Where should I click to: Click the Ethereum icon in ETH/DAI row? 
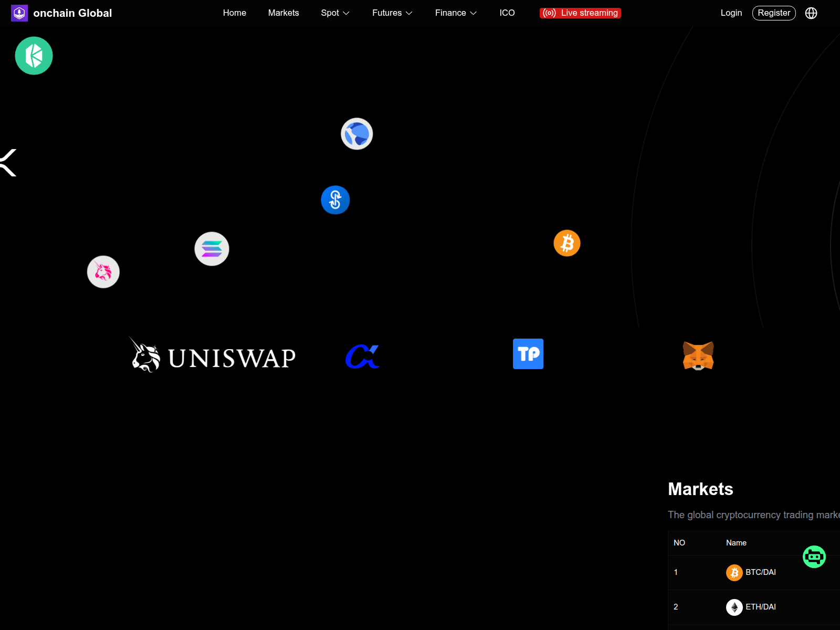734,607
